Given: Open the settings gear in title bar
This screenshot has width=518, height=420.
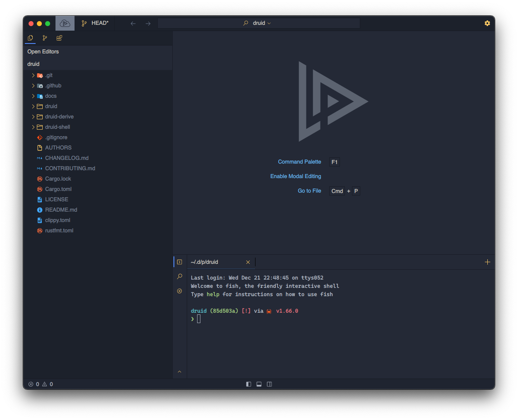Looking at the screenshot, I should (x=487, y=23).
